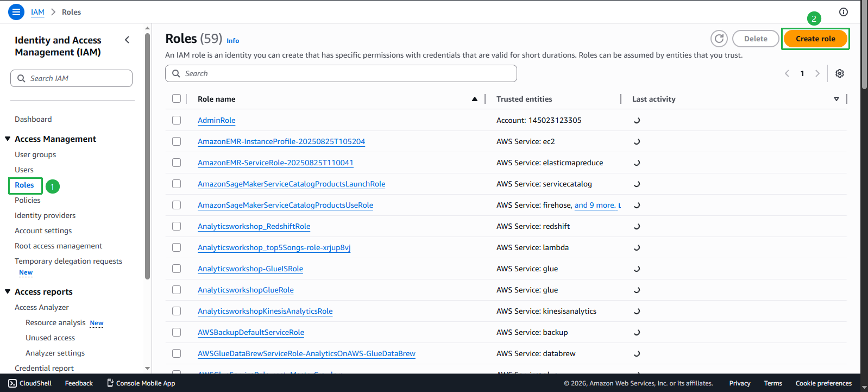Open the hamburger navigation menu
The width and height of the screenshot is (868, 392).
[16, 11]
